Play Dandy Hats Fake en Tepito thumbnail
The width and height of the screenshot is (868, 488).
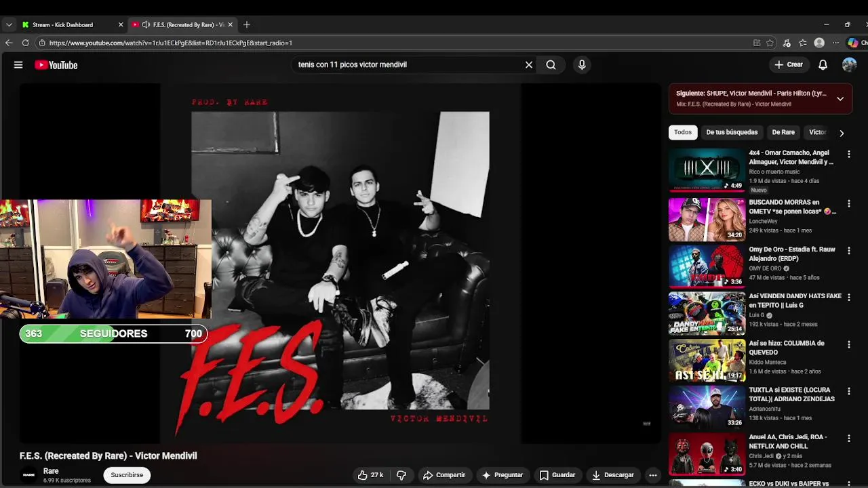(707, 313)
